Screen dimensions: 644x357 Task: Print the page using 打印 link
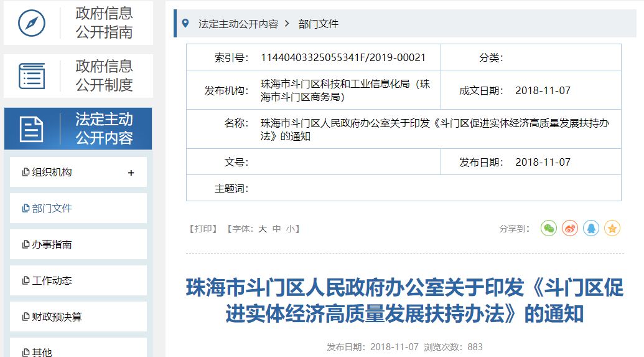coord(203,229)
